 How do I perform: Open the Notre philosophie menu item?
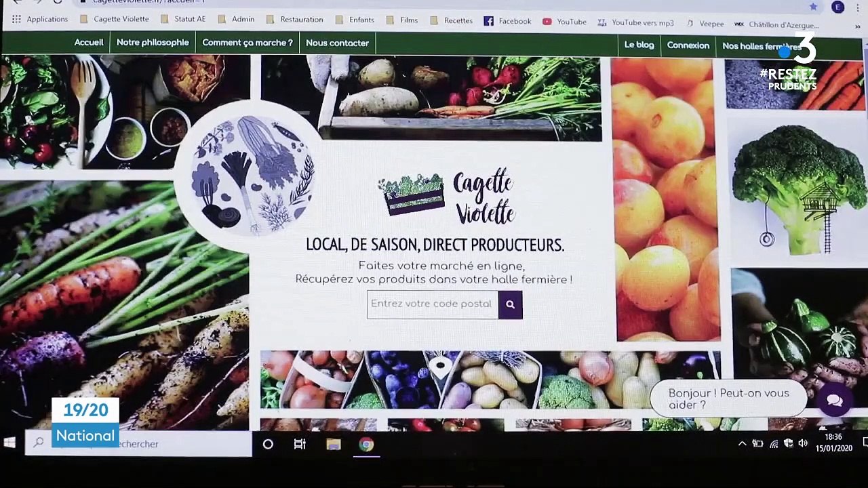153,42
